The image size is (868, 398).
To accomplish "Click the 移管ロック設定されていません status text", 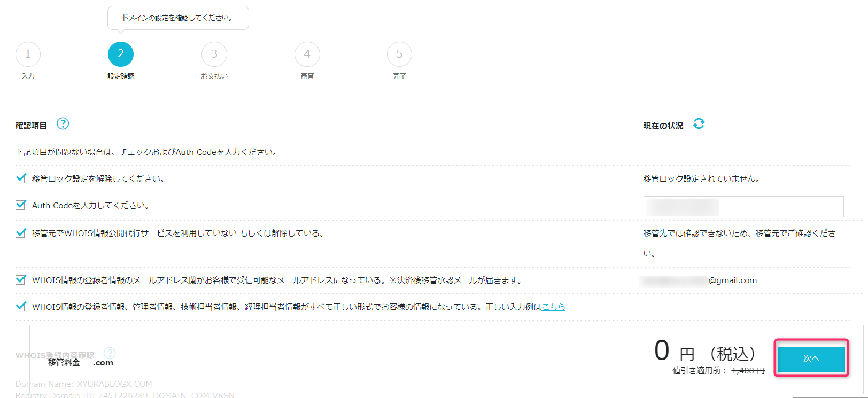I will (x=702, y=178).
